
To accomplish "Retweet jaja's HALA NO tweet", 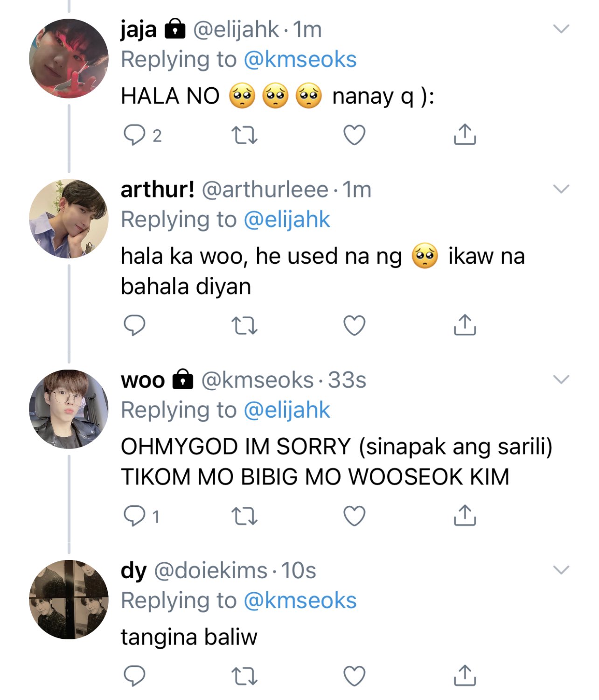I will (244, 135).
